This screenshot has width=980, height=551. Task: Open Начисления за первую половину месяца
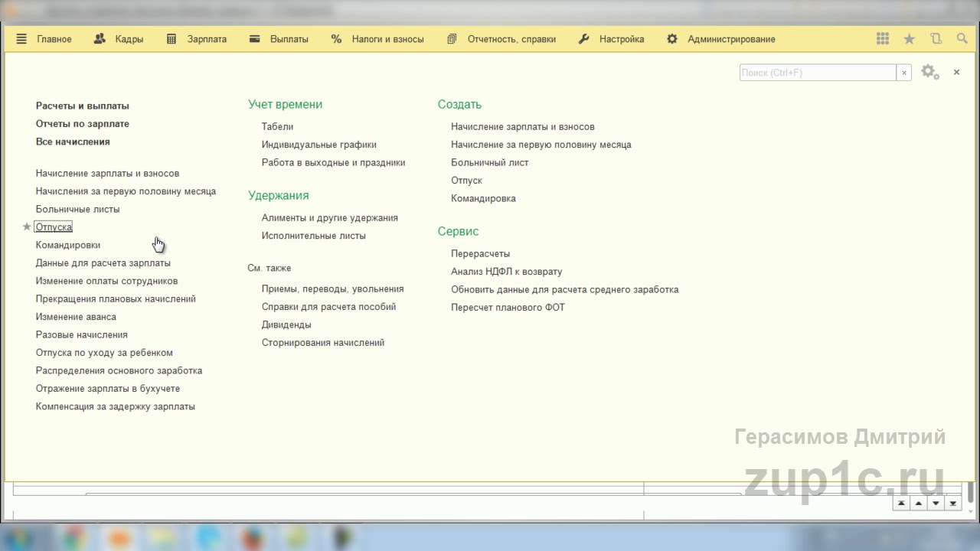tap(126, 191)
